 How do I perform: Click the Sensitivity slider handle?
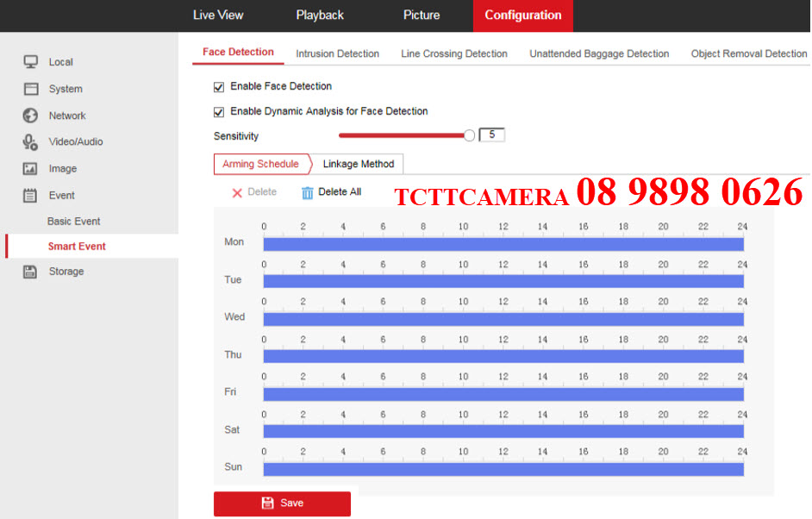click(x=469, y=135)
